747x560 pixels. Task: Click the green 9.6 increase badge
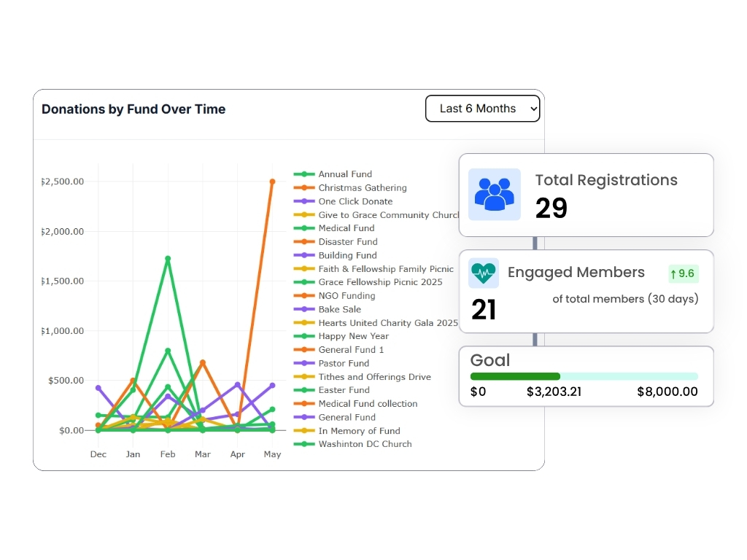[683, 274]
